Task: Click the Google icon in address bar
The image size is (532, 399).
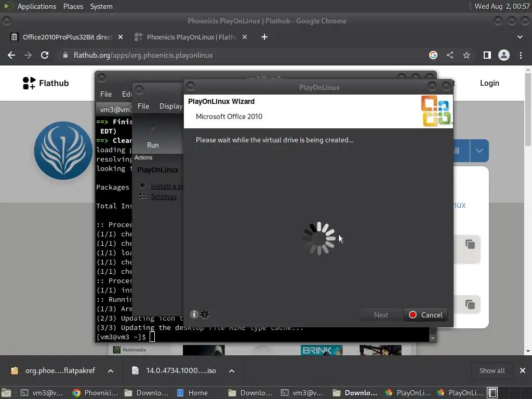Action: click(433, 55)
